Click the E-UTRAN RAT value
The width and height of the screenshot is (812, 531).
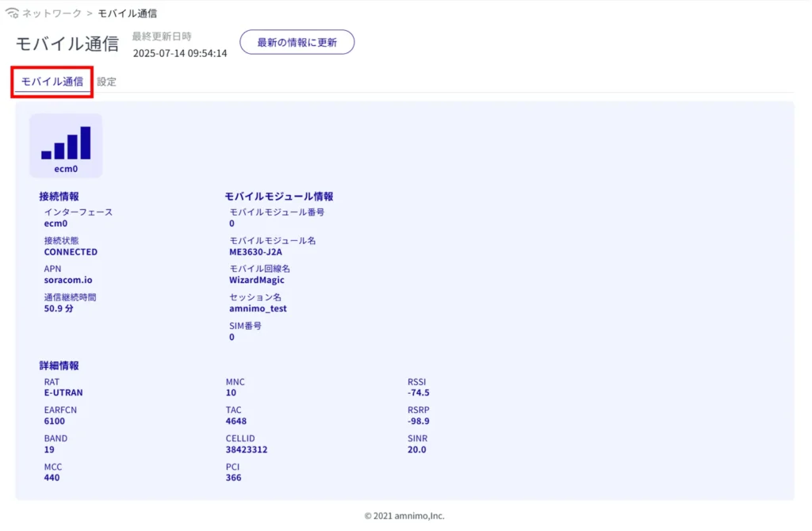63,392
